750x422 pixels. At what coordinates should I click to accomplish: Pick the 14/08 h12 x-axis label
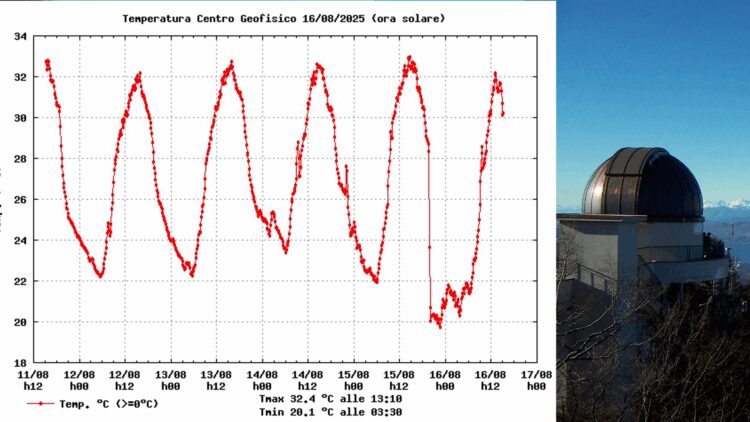tap(308, 381)
